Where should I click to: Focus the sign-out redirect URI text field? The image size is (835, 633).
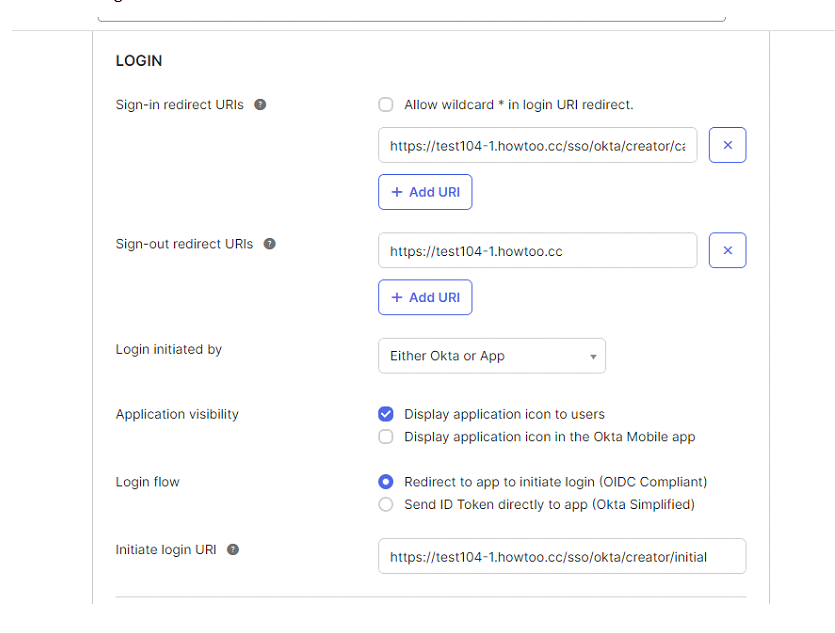pyautogui.click(x=537, y=251)
